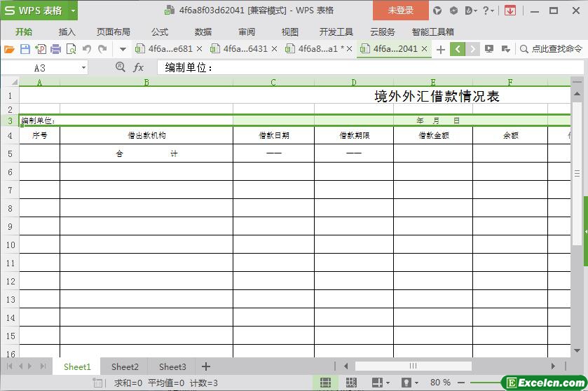Decrease zoom with minus button
588x391 pixels.
[461, 383]
